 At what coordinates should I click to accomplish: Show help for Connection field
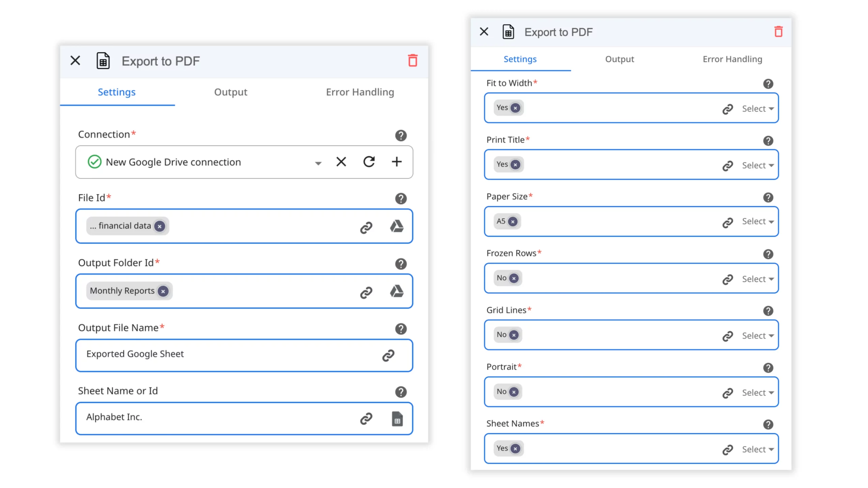point(401,136)
